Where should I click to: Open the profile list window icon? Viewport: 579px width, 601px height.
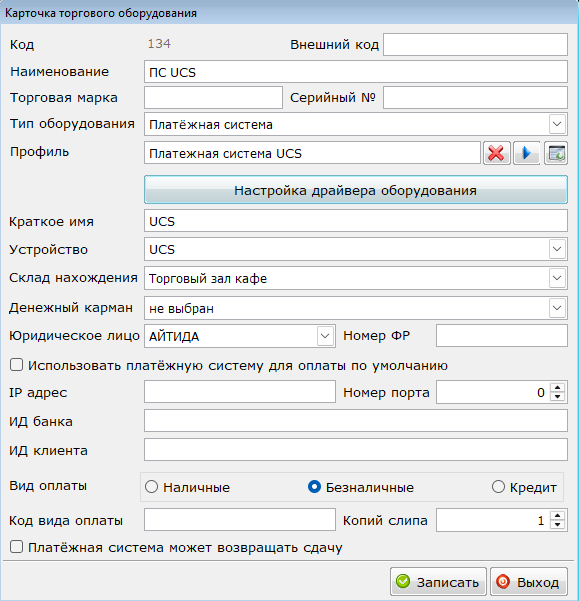click(556, 153)
